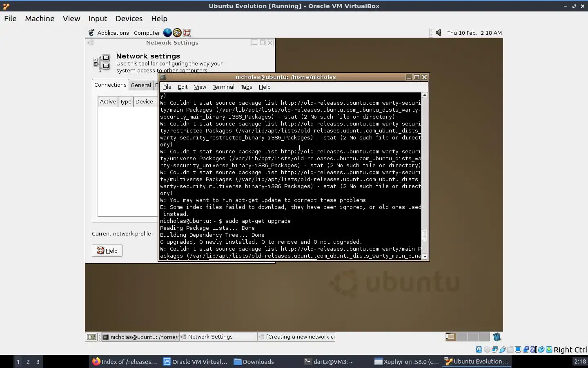Open the terminal View menu
This screenshot has height=368, width=588.
click(200, 87)
